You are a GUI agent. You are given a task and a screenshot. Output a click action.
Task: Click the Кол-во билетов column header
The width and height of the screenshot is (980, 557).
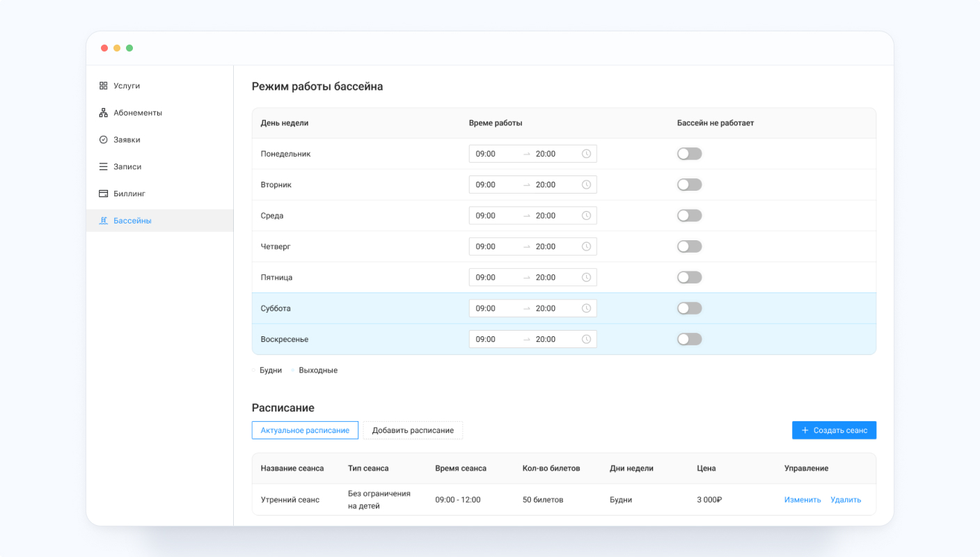pos(551,469)
